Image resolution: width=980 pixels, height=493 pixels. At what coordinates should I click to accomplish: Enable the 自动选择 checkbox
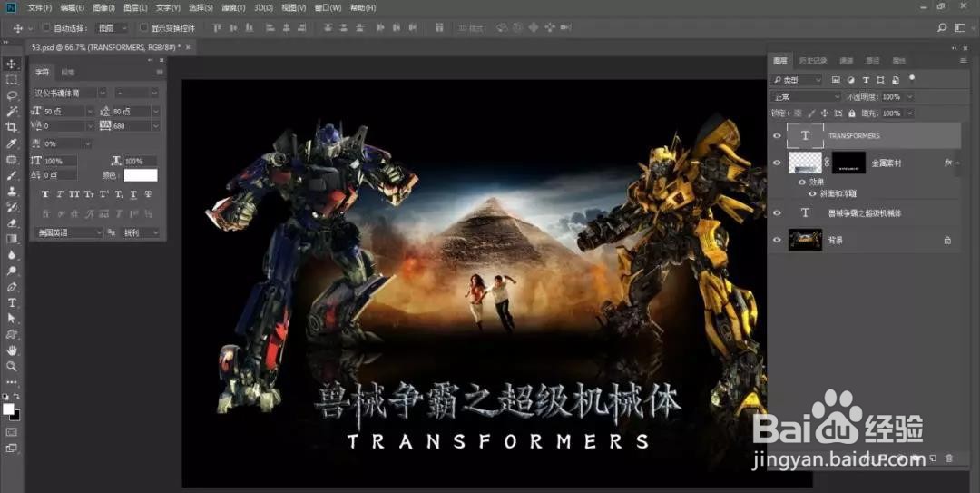pos(45,27)
